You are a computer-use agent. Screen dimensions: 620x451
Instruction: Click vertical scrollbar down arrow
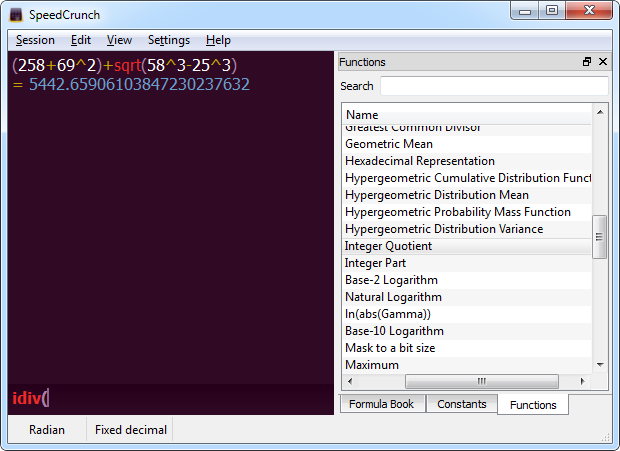(x=600, y=365)
